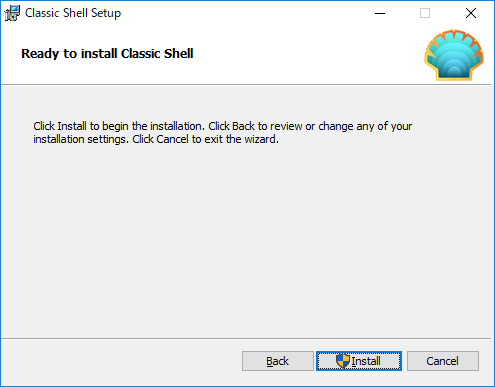Screen dimensions: 495x387
Task: Minimize the Classic Shell Setup window
Action: click(x=380, y=13)
